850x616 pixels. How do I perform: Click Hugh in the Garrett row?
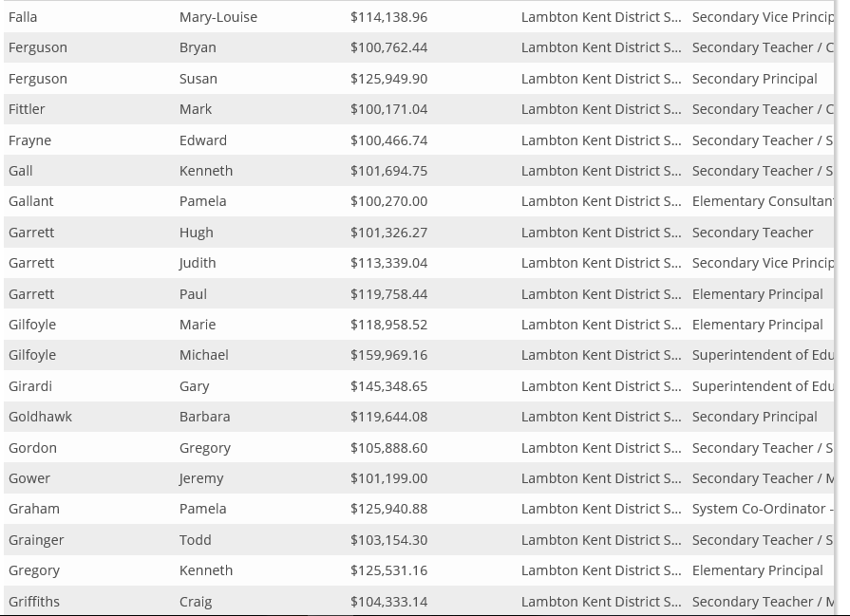click(197, 233)
